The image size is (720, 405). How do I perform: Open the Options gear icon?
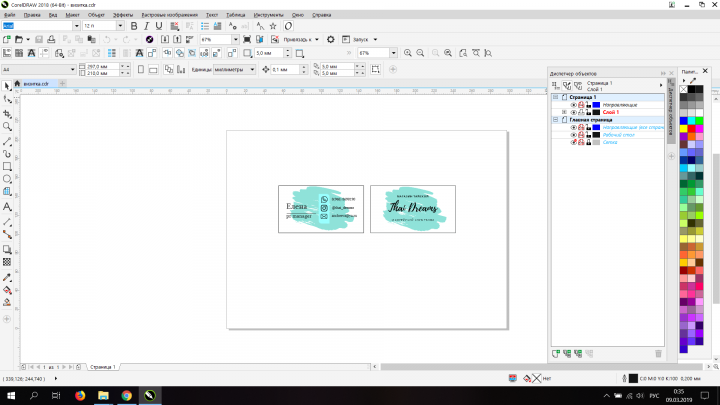tap(331, 39)
